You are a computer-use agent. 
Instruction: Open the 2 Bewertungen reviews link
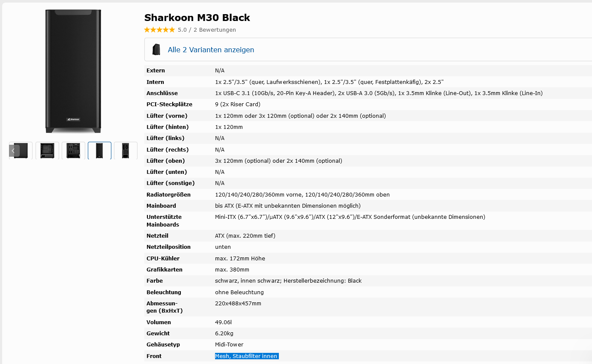point(214,30)
